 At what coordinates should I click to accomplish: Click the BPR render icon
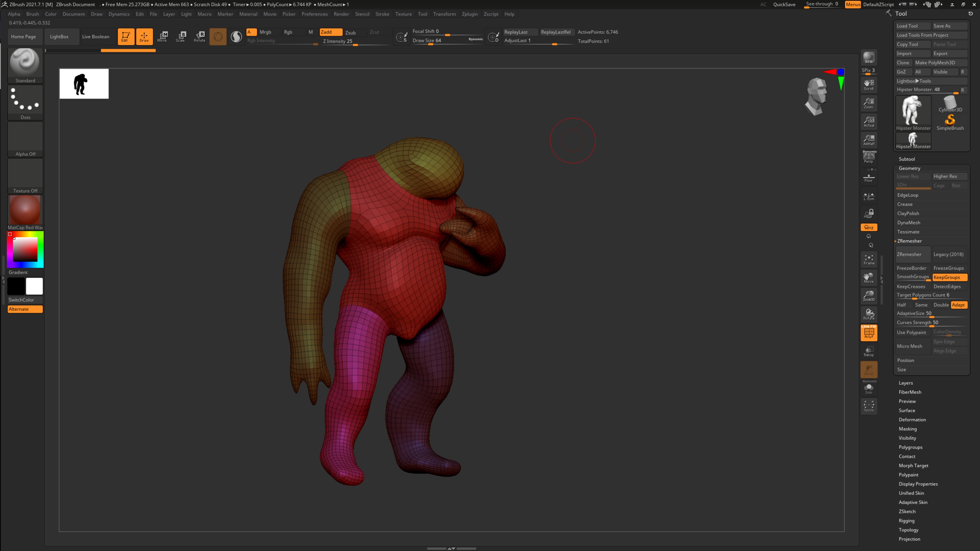[x=869, y=57]
